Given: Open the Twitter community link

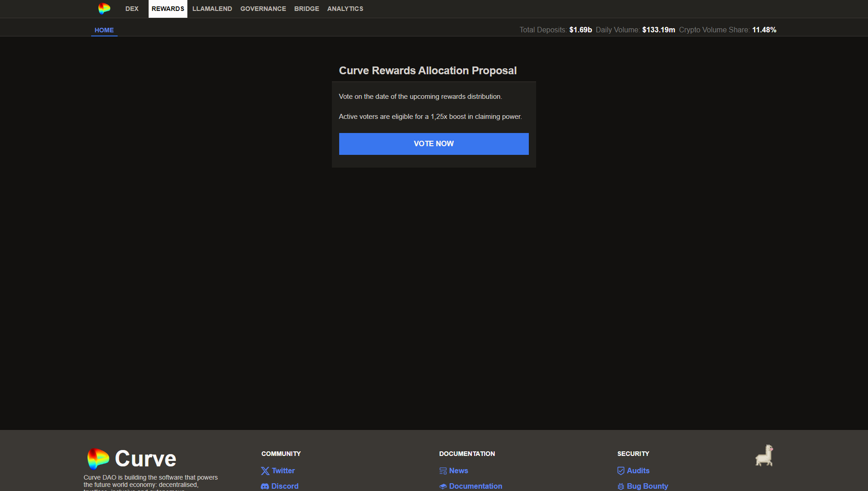Looking at the screenshot, I should tap(283, 471).
